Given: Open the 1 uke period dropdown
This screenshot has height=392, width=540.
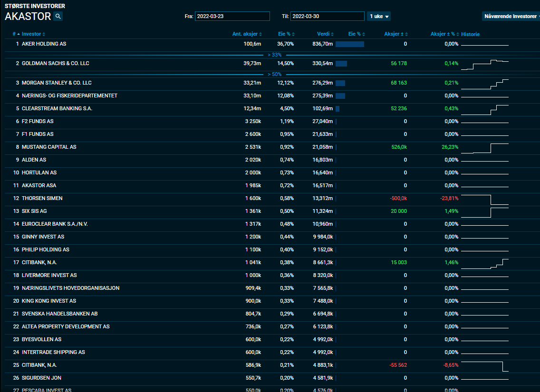Looking at the screenshot, I should (379, 16).
